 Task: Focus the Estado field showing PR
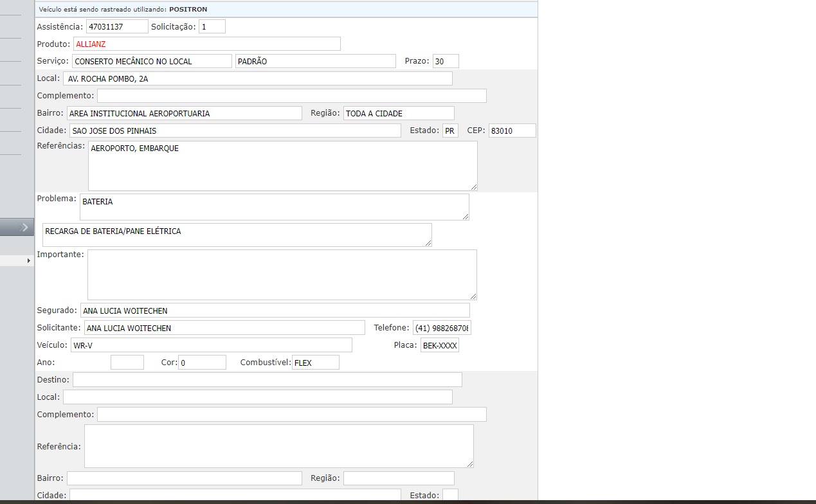[x=450, y=130]
